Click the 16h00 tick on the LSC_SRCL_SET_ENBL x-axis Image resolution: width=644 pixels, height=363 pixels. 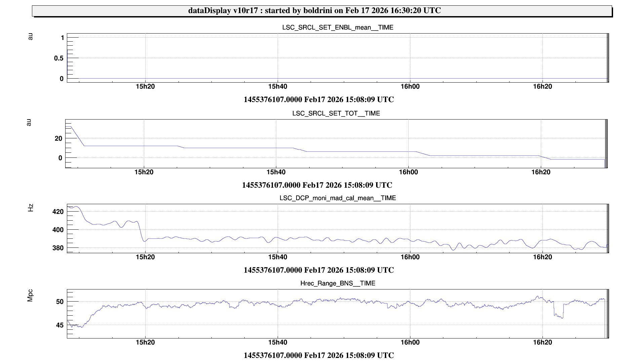410,87
